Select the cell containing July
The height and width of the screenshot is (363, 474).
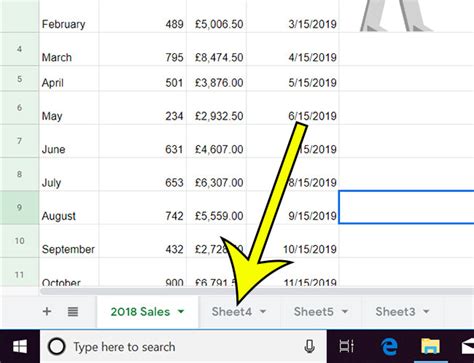(69, 174)
